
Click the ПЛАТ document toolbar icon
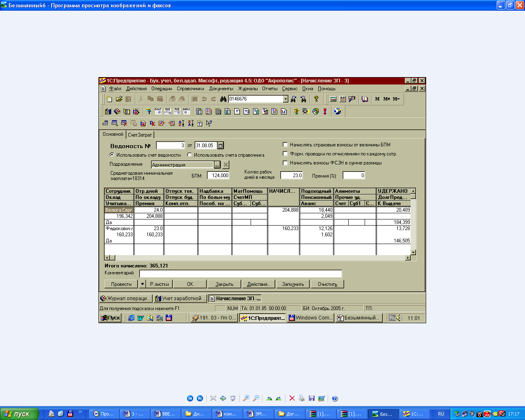point(158,111)
